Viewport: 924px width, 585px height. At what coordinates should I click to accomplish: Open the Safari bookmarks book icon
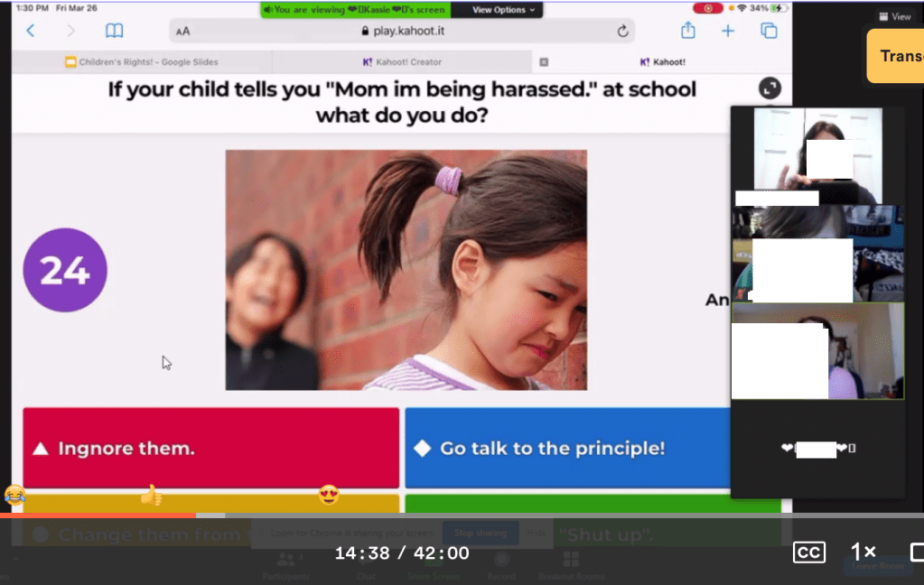(x=114, y=31)
